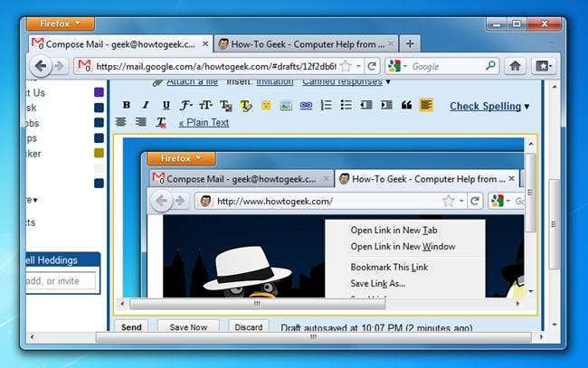Switch to Plain Text mode
The image size is (588, 368).
[204, 123]
